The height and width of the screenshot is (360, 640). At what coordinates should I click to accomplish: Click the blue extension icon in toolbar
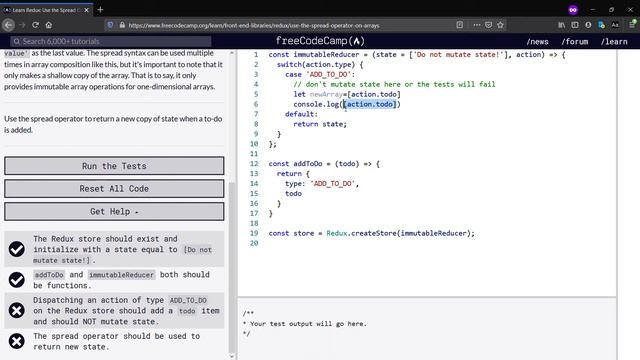[601, 25]
